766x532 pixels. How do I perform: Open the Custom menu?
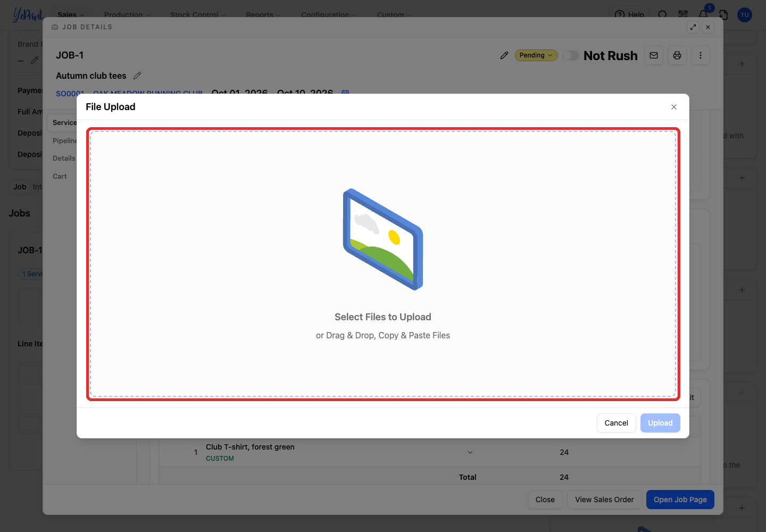(394, 14)
